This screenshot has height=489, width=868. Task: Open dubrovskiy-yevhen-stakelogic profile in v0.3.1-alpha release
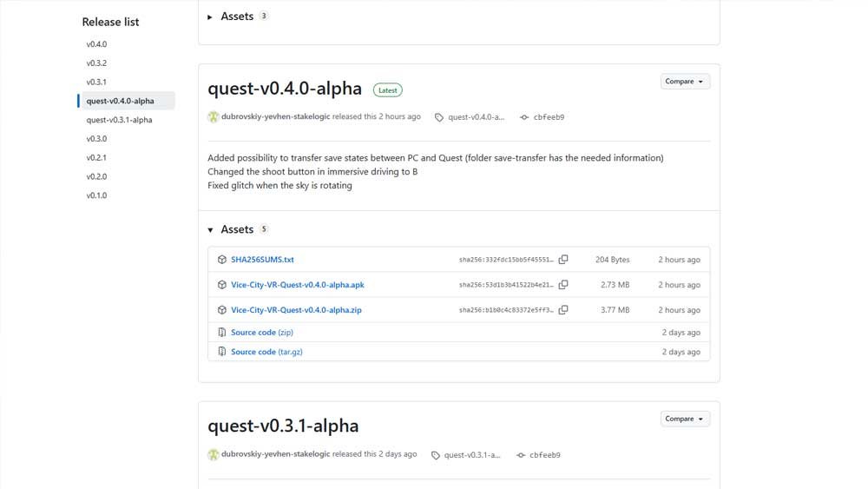click(x=276, y=454)
